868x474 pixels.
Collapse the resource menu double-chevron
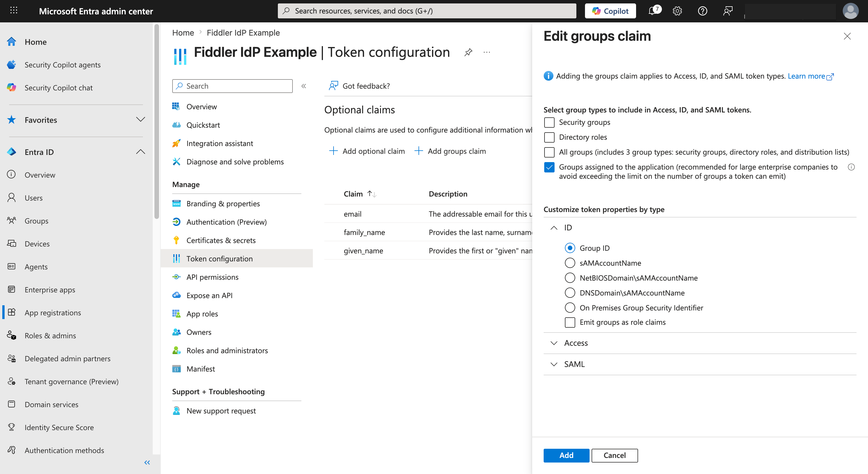pyautogui.click(x=304, y=86)
